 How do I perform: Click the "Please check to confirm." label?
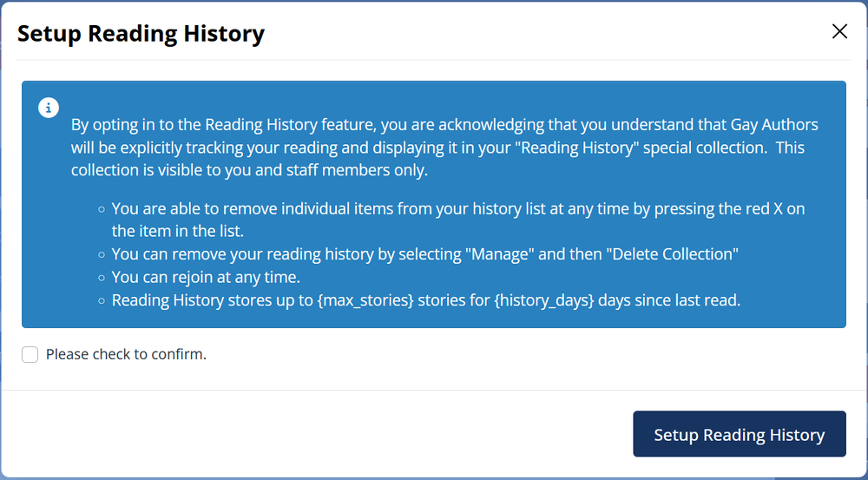(x=126, y=354)
